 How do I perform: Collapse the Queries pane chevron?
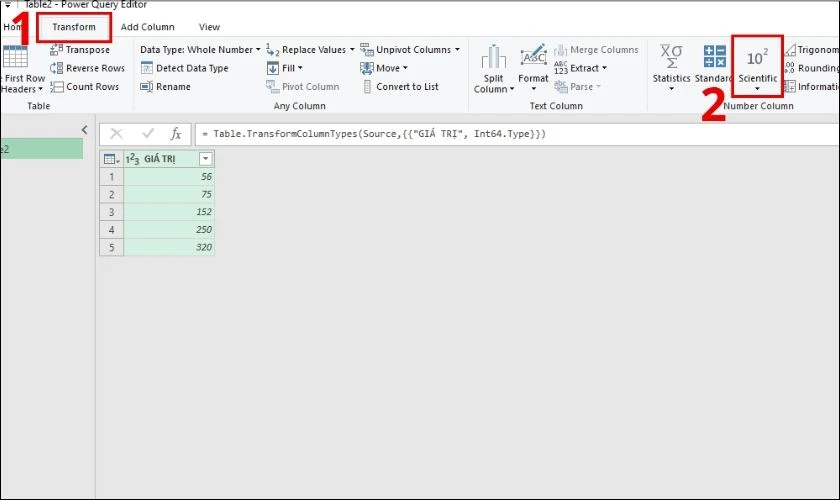(x=85, y=130)
